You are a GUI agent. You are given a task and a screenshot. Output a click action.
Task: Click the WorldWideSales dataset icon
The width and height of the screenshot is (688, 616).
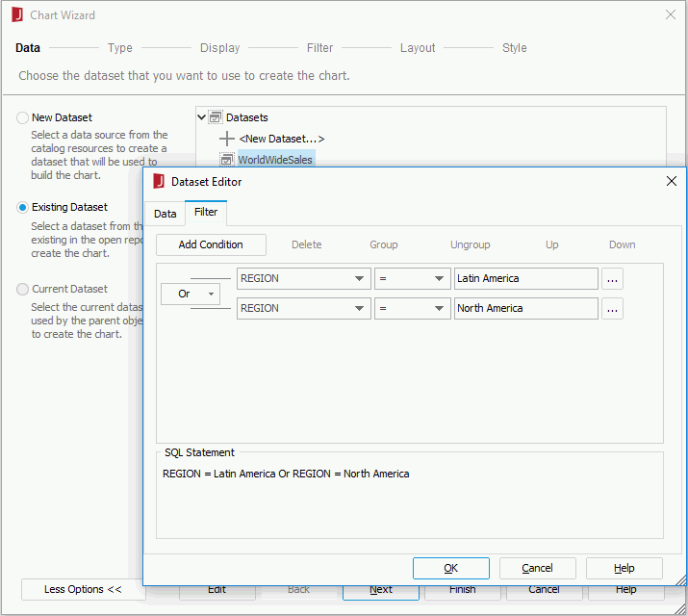226,160
